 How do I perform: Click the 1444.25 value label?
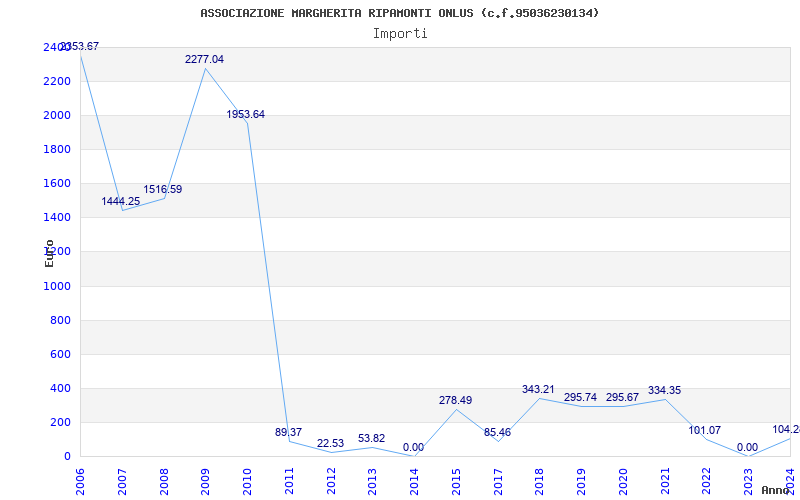[120, 201]
